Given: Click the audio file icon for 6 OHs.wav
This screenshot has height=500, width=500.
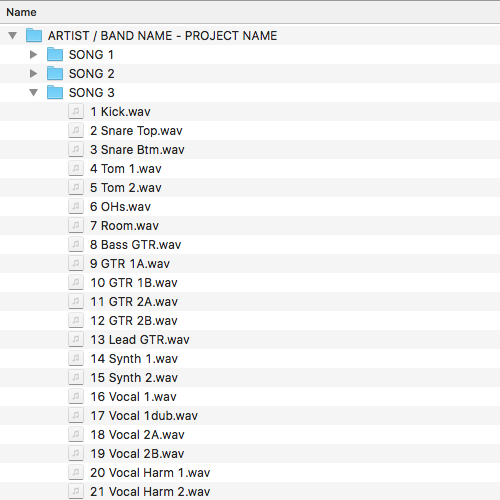Looking at the screenshot, I should (x=76, y=206).
